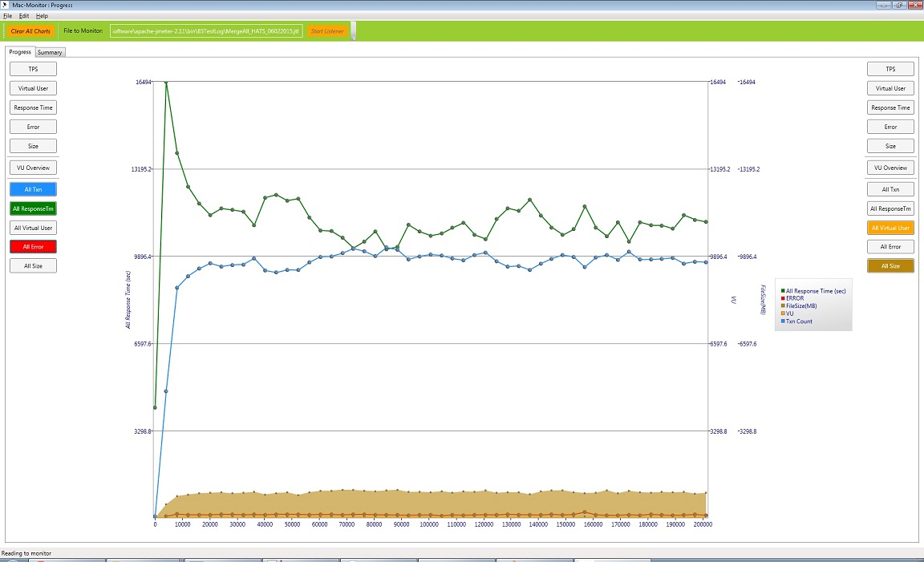Image resolution: width=924 pixels, height=562 pixels.
Task: Click the toolbar overflow grip beside Start Listener
Action: tap(354, 30)
